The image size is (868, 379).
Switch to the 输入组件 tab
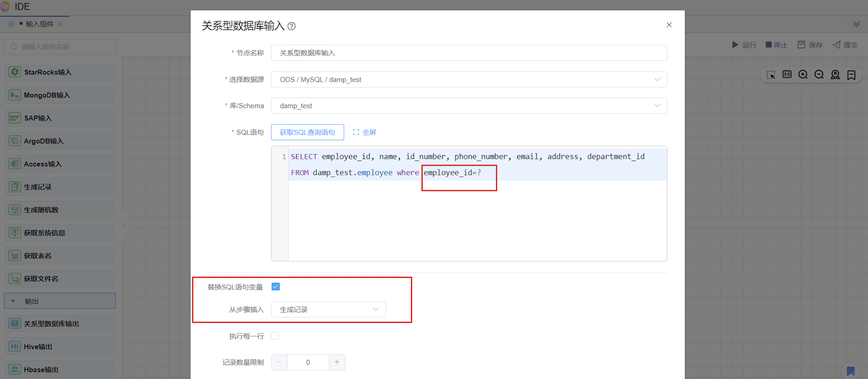[39, 24]
